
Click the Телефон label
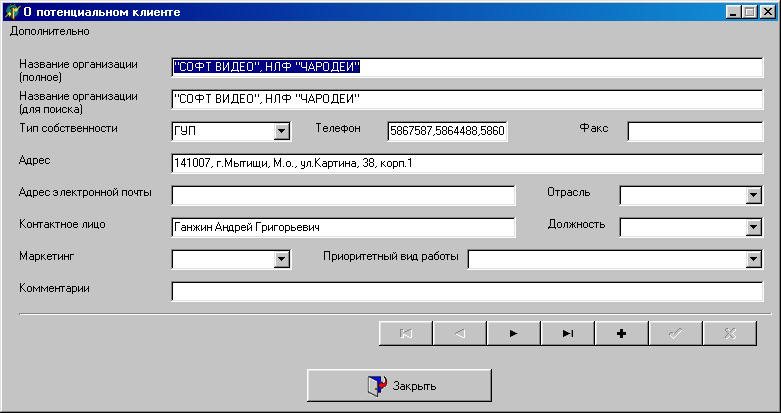pyautogui.click(x=338, y=128)
